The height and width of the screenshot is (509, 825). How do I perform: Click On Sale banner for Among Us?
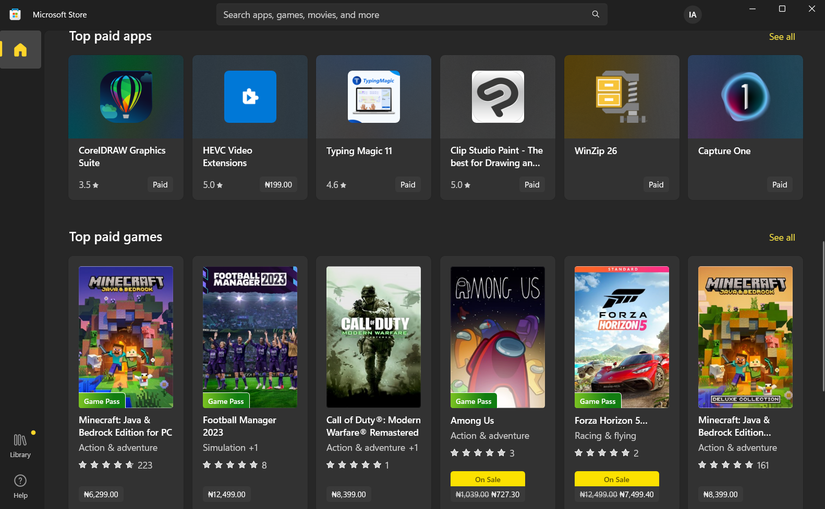[488, 479]
